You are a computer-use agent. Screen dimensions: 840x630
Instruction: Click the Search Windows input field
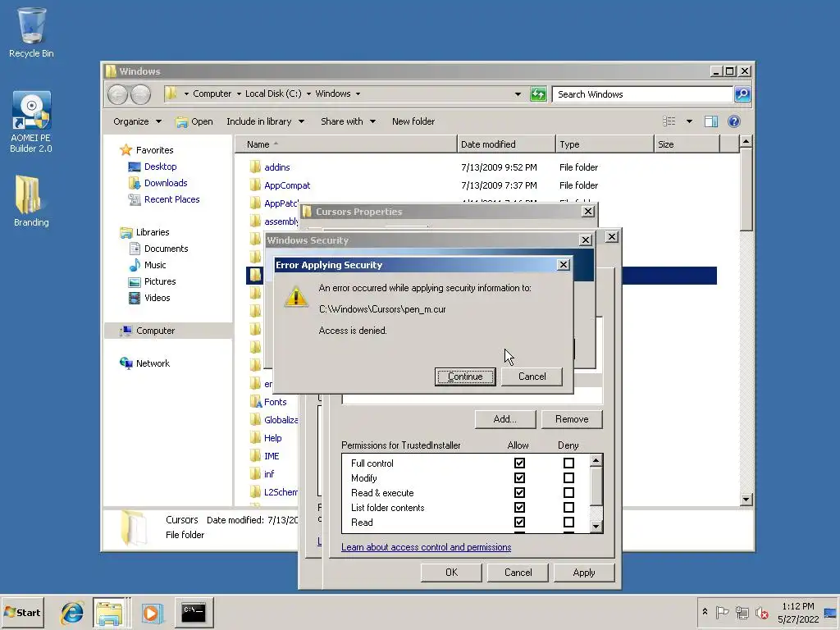click(x=642, y=94)
